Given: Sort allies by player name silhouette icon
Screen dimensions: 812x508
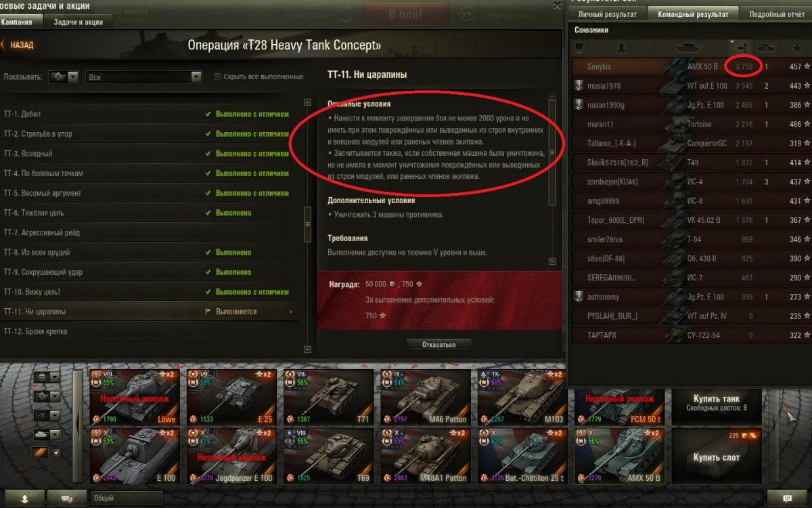Looking at the screenshot, I should (x=623, y=47).
